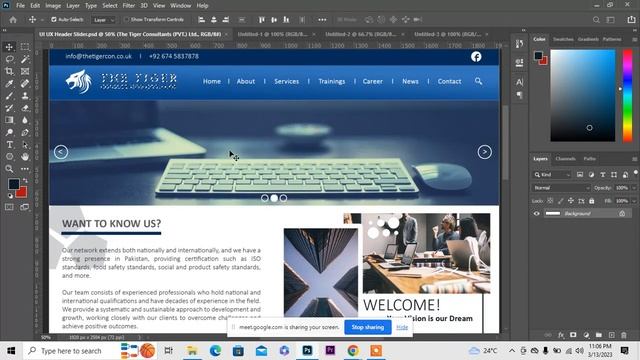Open the Filter menu
640x360 pixels.
pos(129,6)
